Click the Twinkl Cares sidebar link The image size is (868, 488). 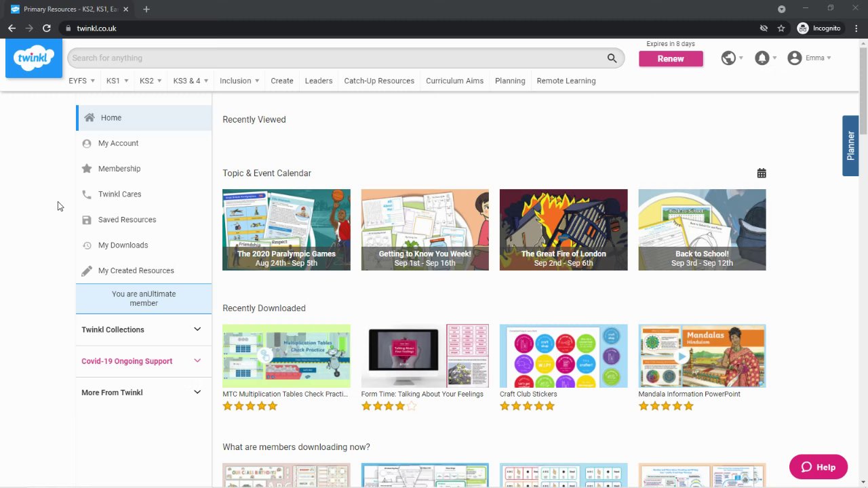[x=119, y=194]
